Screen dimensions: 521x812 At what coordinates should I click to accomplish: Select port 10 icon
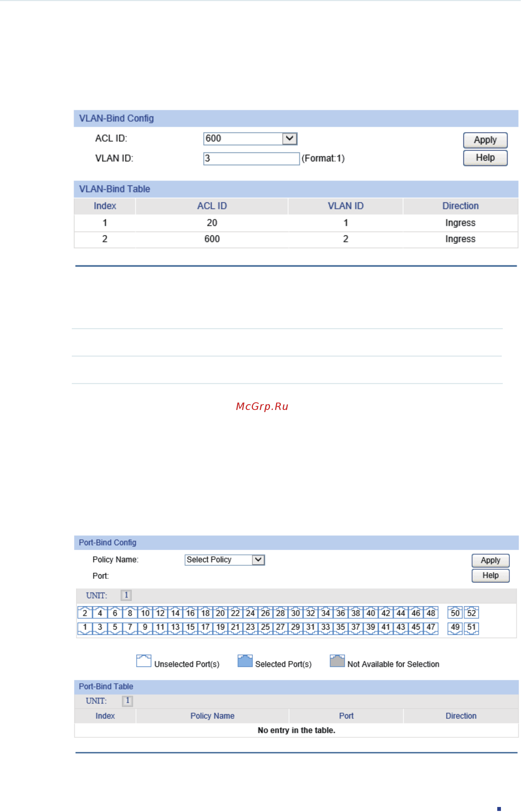[x=145, y=613]
